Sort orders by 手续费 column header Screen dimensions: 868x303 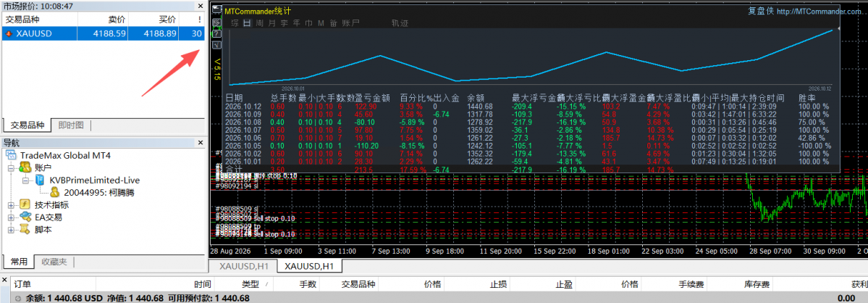tap(675, 285)
